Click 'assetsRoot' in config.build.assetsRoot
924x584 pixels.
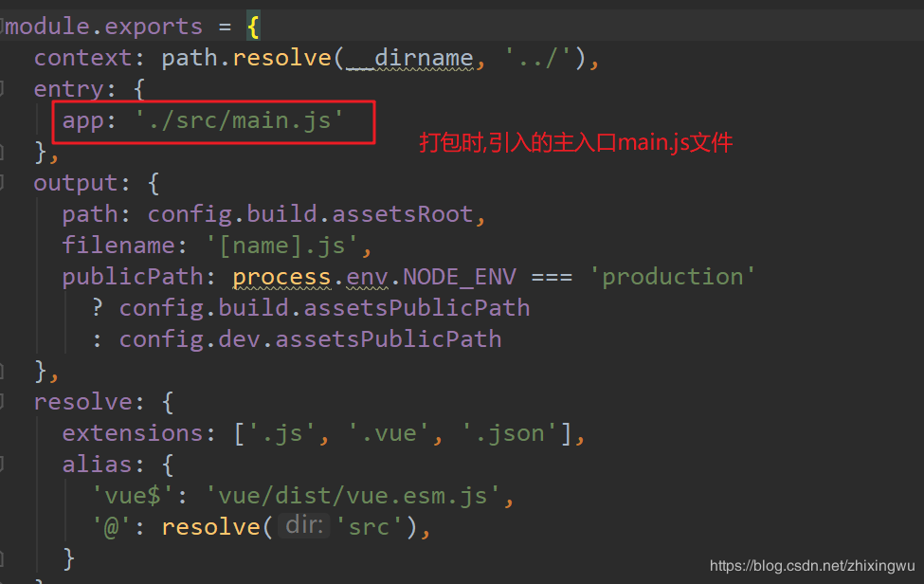tap(403, 214)
